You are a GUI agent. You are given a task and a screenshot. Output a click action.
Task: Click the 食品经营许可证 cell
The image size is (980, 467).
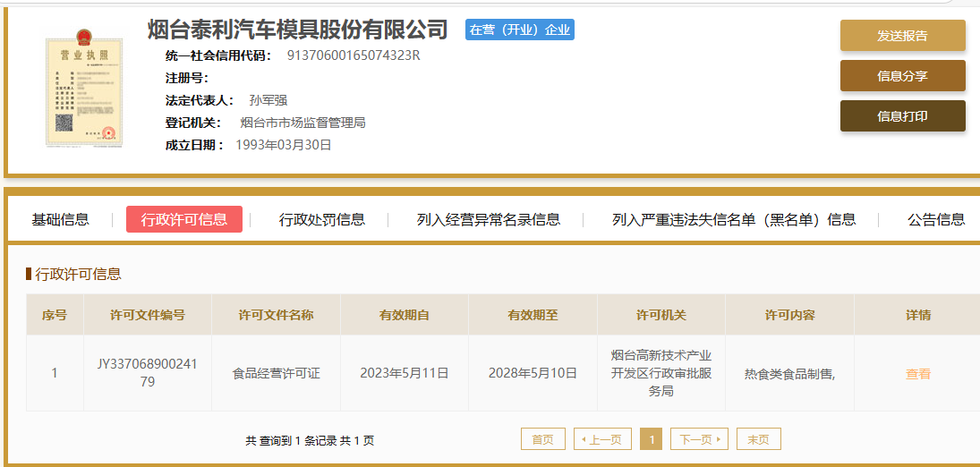pyautogui.click(x=277, y=373)
